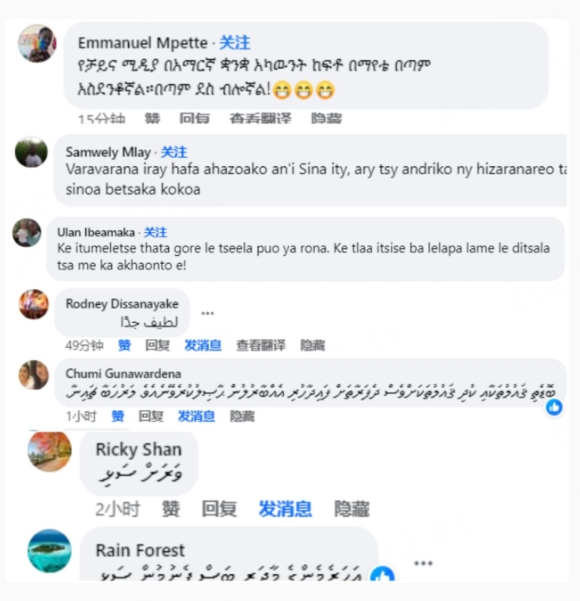Hide Ricky Shan's comment with 隐藏
This screenshot has height=601, width=580.
352,509
